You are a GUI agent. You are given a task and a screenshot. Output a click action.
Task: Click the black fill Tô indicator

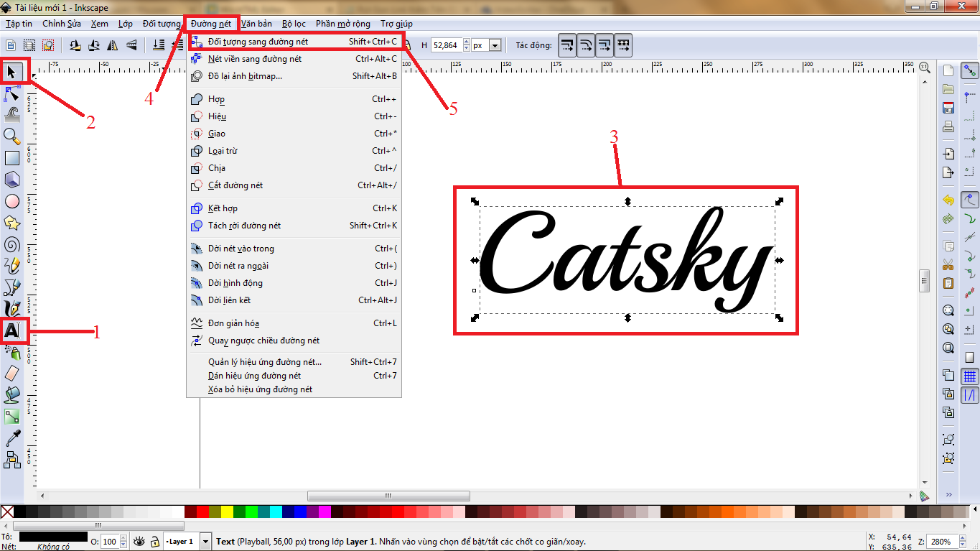click(54, 537)
